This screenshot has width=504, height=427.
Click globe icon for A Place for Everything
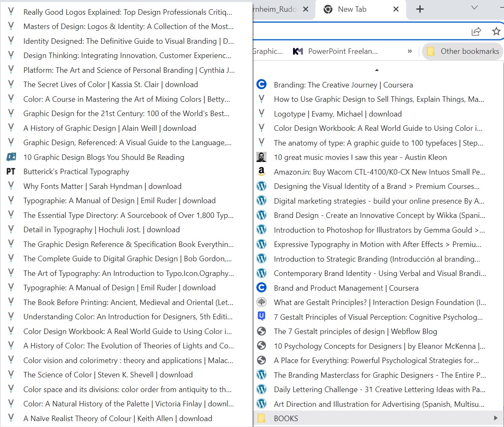pos(261,360)
